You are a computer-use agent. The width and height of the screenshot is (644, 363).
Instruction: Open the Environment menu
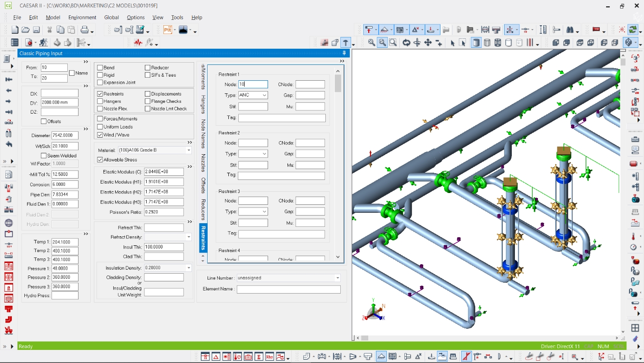point(82,18)
